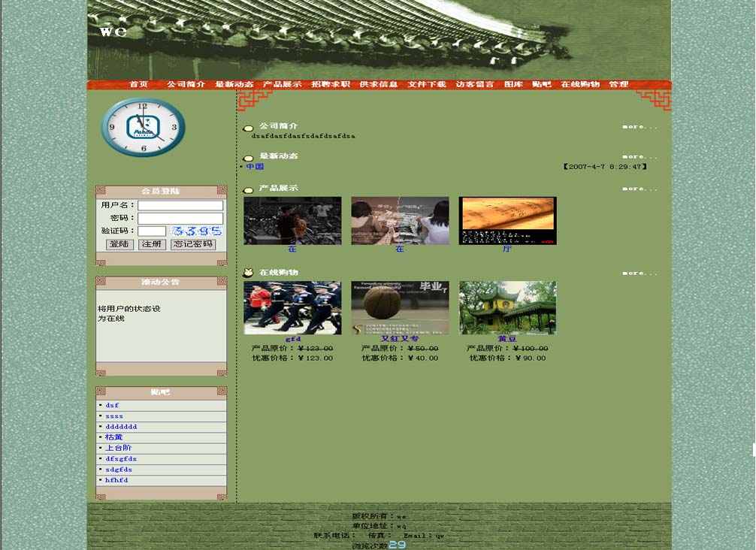Click the analog clock widget
The width and height of the screenshot is (756, 550).
pos(143,127)
